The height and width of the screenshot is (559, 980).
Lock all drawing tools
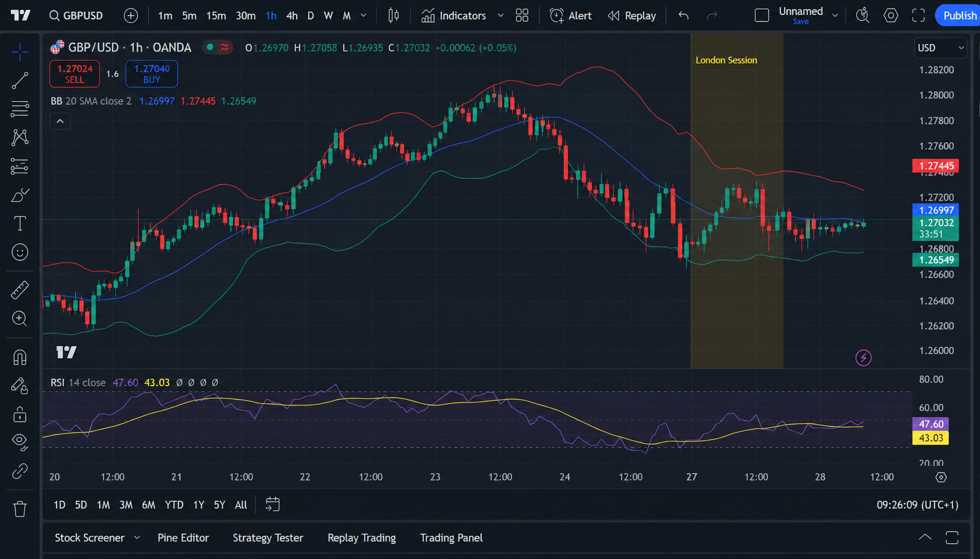(x=20, y=415)
